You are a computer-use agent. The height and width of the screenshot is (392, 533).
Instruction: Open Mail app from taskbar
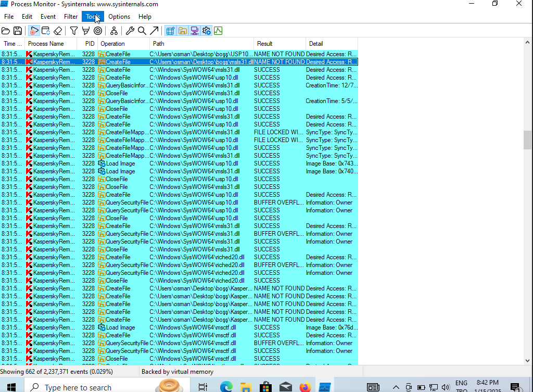click(286, 387)
